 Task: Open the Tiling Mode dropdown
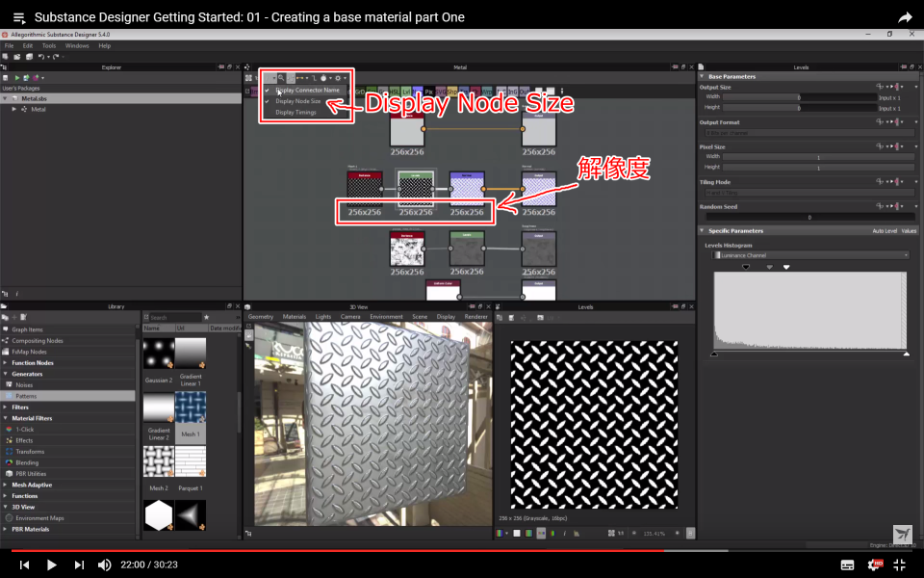809,193
